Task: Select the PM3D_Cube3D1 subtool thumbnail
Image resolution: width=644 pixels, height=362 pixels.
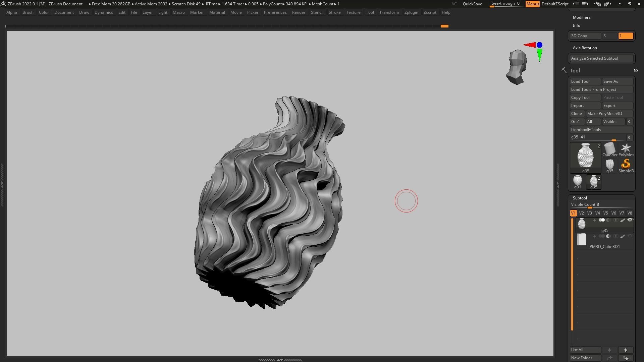Action: (582, 240)
